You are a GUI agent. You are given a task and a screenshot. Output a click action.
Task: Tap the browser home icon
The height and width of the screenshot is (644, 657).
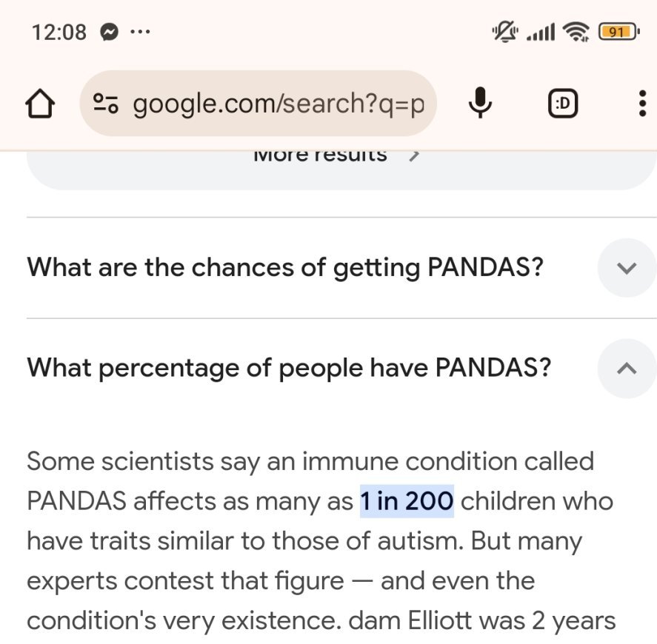41,104
